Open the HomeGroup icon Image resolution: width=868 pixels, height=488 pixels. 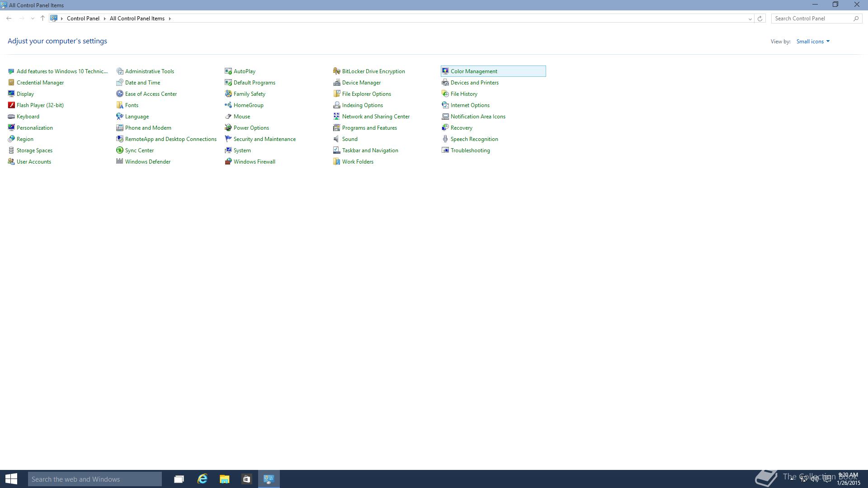pos(228,105)
